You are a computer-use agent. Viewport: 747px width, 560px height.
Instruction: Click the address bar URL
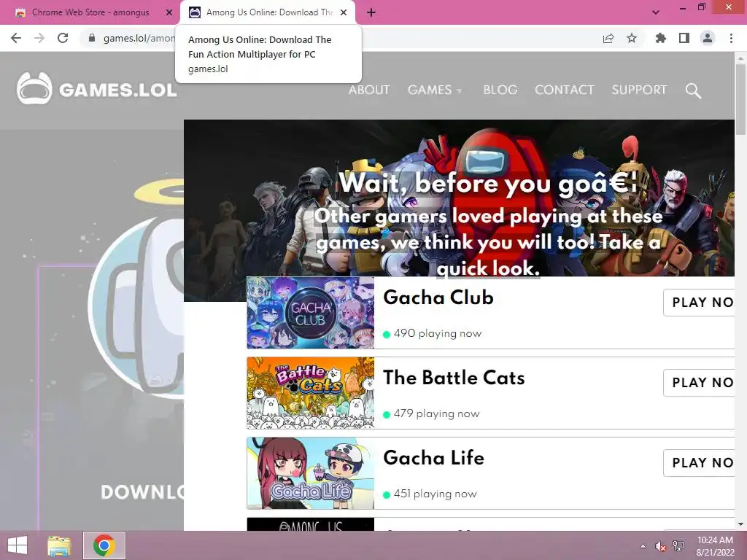[139, 38]
